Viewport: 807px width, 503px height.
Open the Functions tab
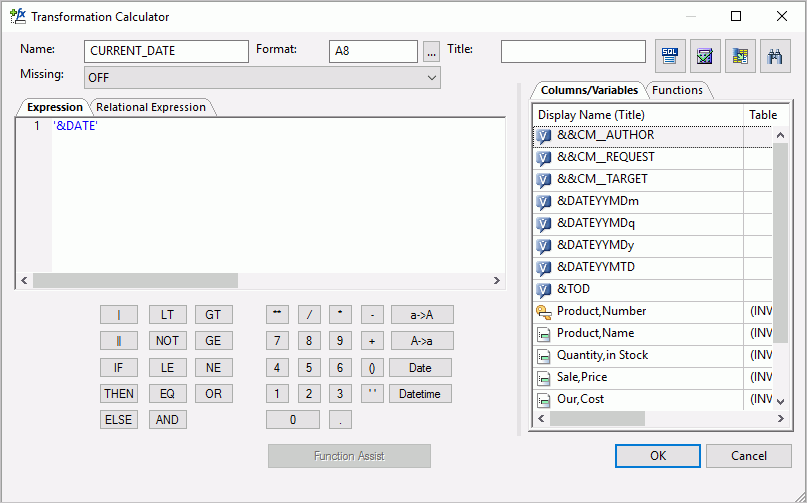click(x=677, y=90)
